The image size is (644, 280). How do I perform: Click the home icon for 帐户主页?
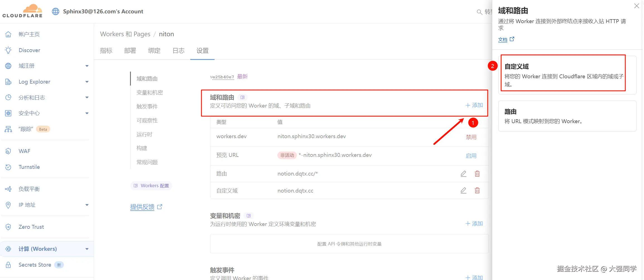[8, 34]
